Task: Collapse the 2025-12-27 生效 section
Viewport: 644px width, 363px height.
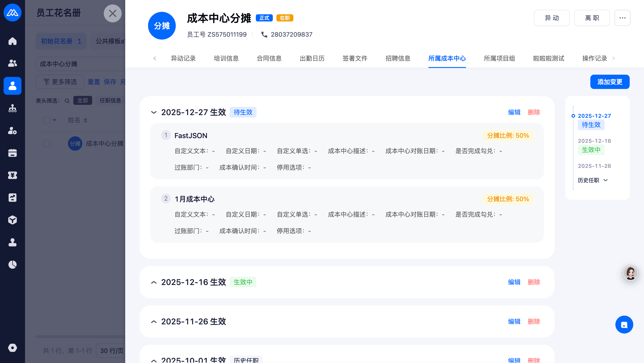Action: tap(154, 112)
